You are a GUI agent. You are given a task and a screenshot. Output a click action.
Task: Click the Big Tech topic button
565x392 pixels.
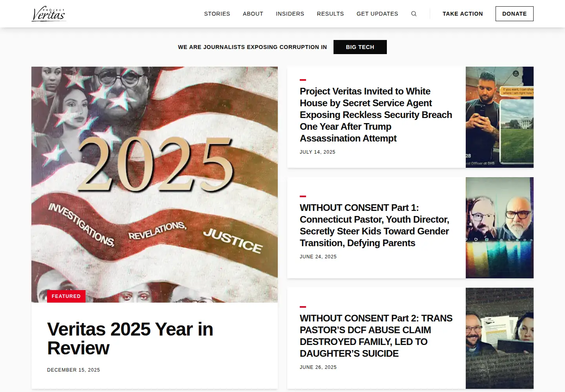click(x=360, y=47)
